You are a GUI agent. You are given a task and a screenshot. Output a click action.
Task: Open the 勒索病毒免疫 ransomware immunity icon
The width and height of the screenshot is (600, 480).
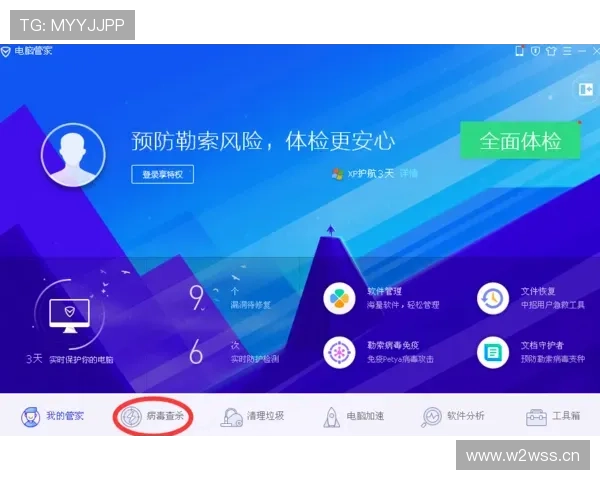coord(341,351)
